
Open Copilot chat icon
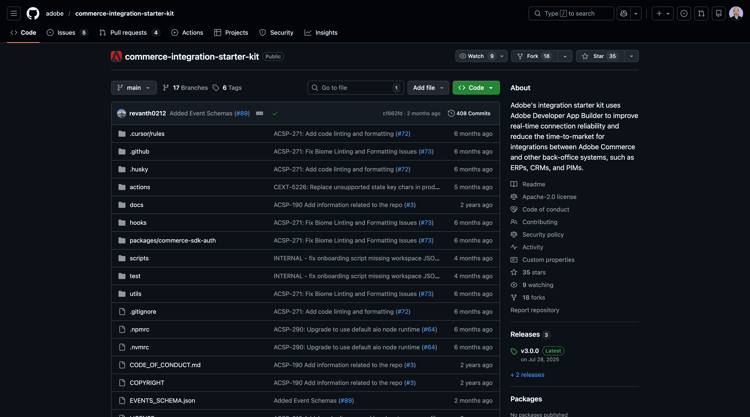[x=624, y=13]
